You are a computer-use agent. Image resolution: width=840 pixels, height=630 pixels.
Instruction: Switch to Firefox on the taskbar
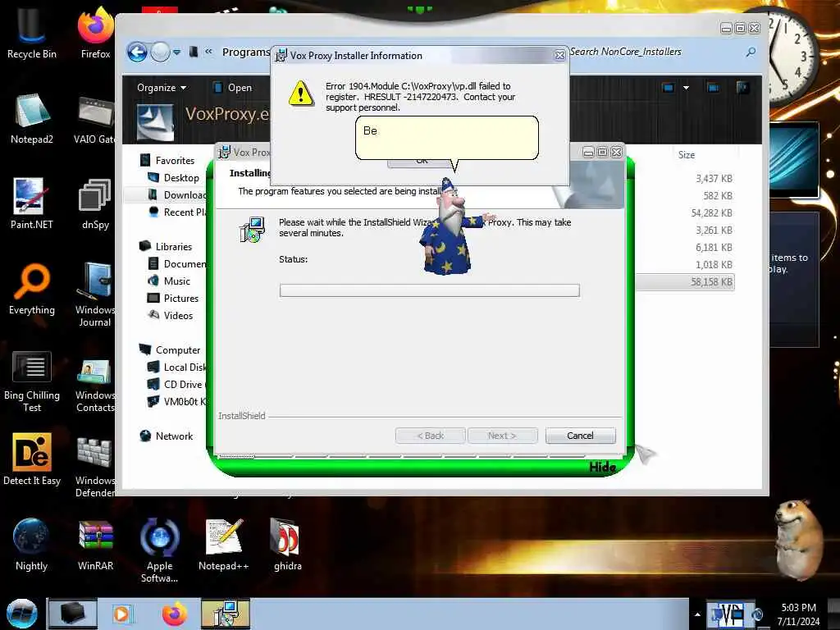click(x=175, y=614)
